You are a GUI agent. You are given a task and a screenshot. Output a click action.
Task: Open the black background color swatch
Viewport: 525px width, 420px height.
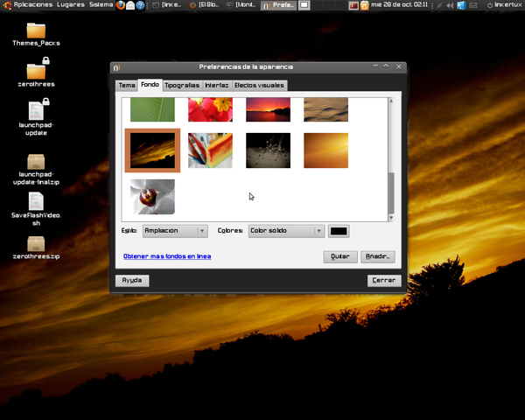(x=339, y=231)
